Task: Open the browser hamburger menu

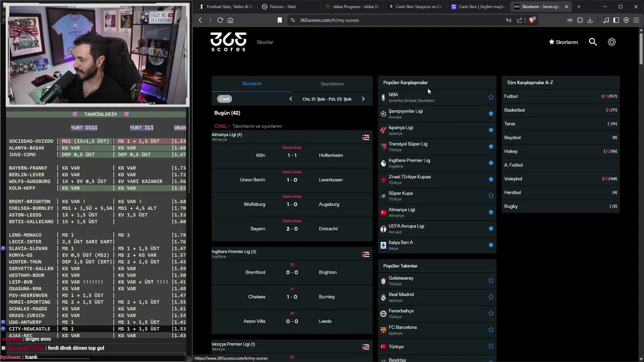Action: click(x=636, y=20)
